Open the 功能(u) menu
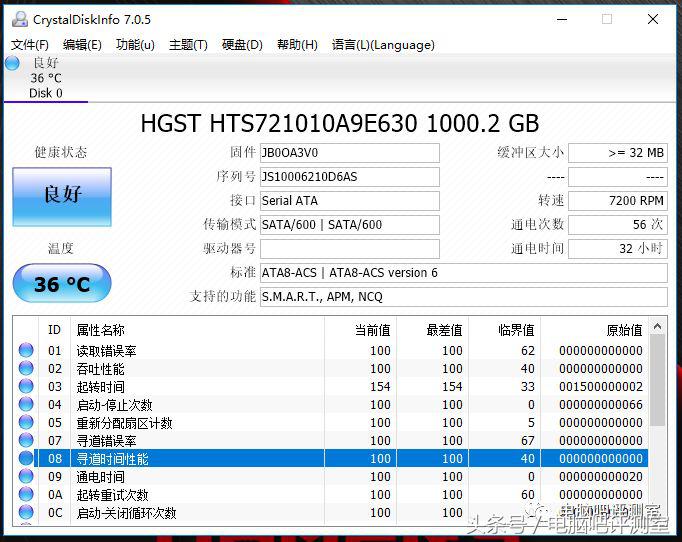This screenshot has width=682, height=542. click(x=135, y=45)
